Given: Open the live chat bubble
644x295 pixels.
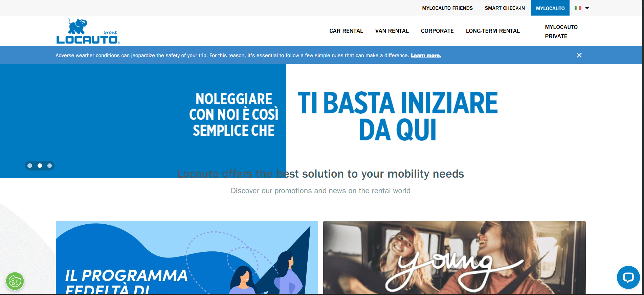Looking at the screenshot, I should click(628, 277).
